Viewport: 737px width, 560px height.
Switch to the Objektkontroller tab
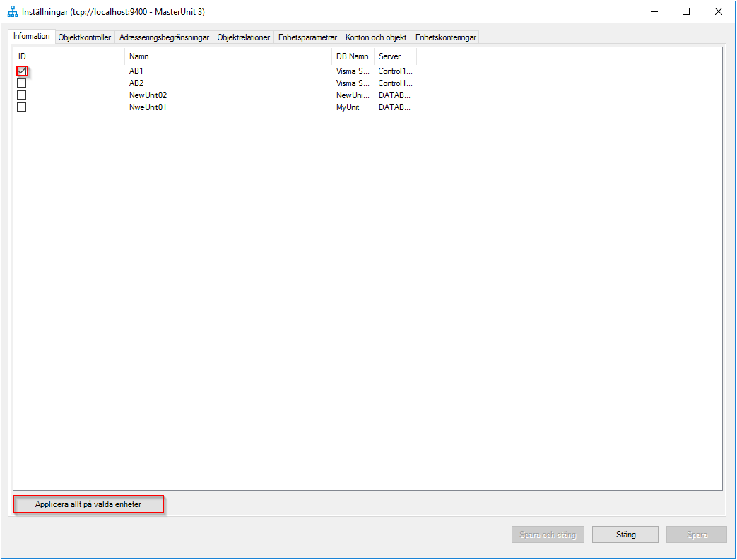(x=84, y=37)
